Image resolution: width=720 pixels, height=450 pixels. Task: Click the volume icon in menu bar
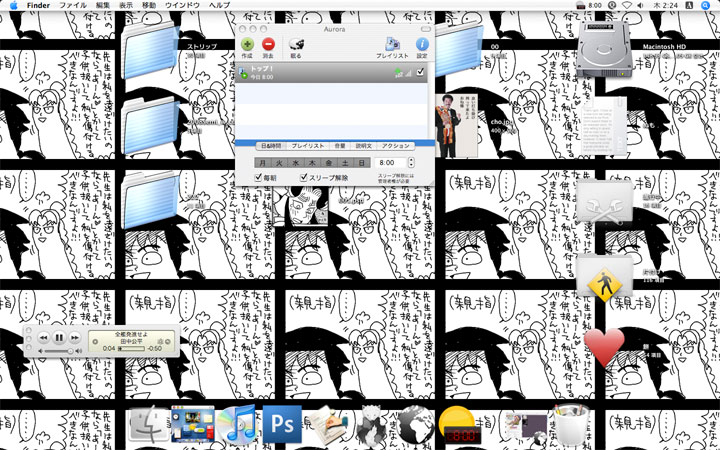[641, 5]
